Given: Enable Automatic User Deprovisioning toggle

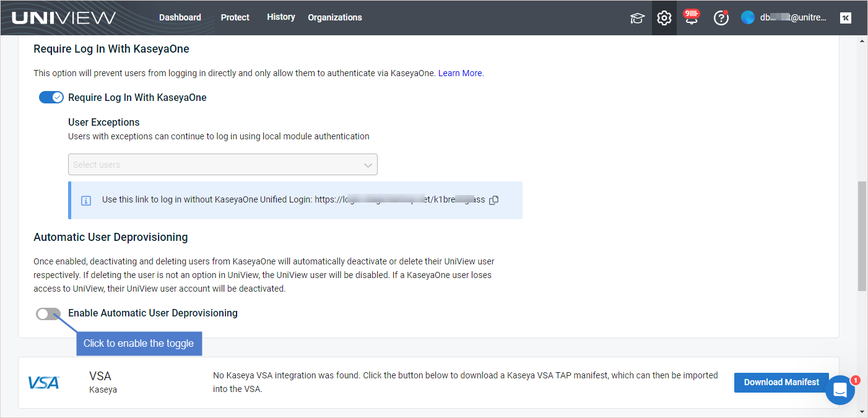Looking at the screenshot, I should 48,314.
